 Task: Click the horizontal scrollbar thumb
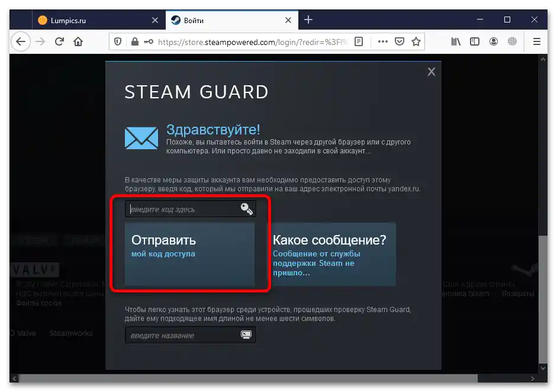click(x=248, y=378)
